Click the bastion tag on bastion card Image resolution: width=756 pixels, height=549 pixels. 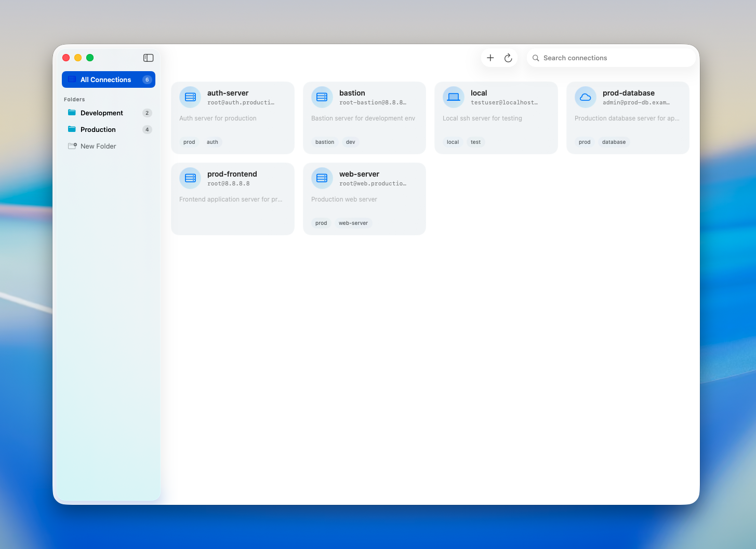pyautogui.click(x=325, y=142)
